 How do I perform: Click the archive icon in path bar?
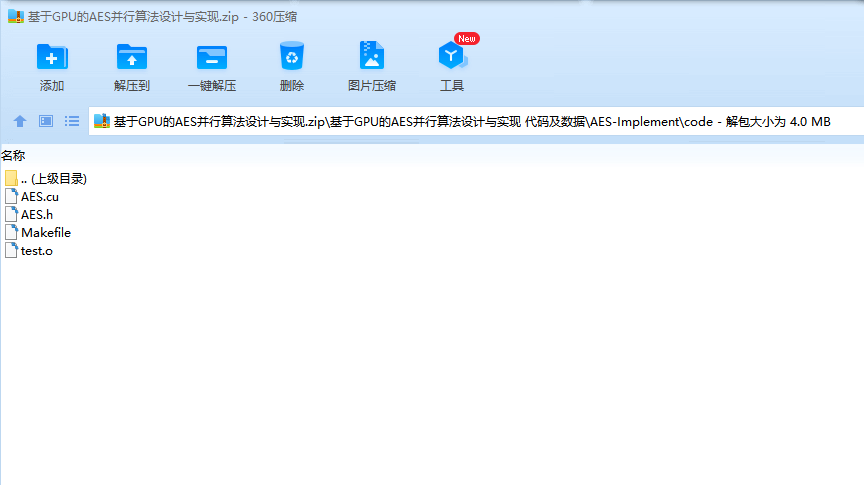[x=102, y=121]
